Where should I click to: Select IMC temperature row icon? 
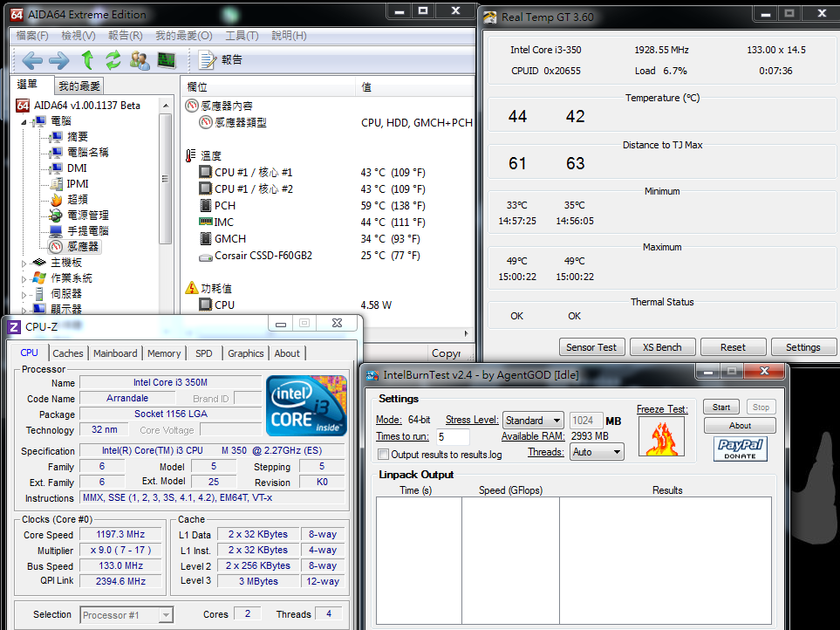tap(206, 222)
